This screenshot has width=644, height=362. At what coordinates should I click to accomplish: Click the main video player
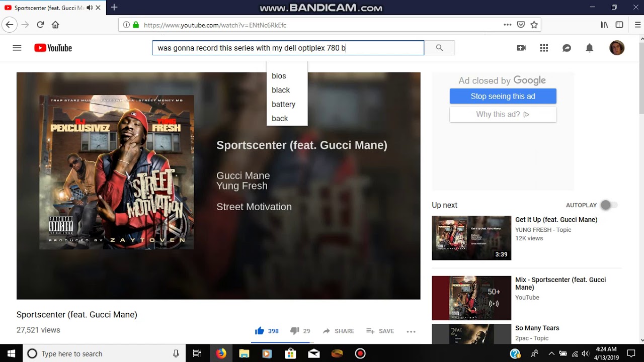[218, 186]
